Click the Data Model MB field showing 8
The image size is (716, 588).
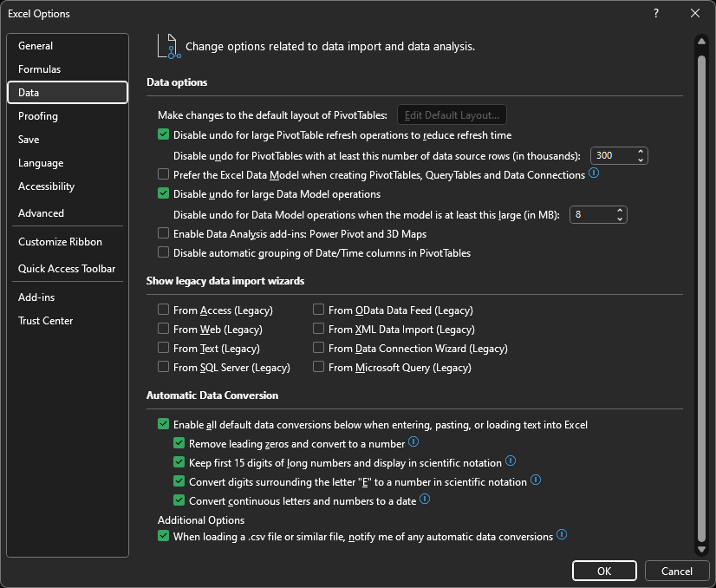click(592, 215)
